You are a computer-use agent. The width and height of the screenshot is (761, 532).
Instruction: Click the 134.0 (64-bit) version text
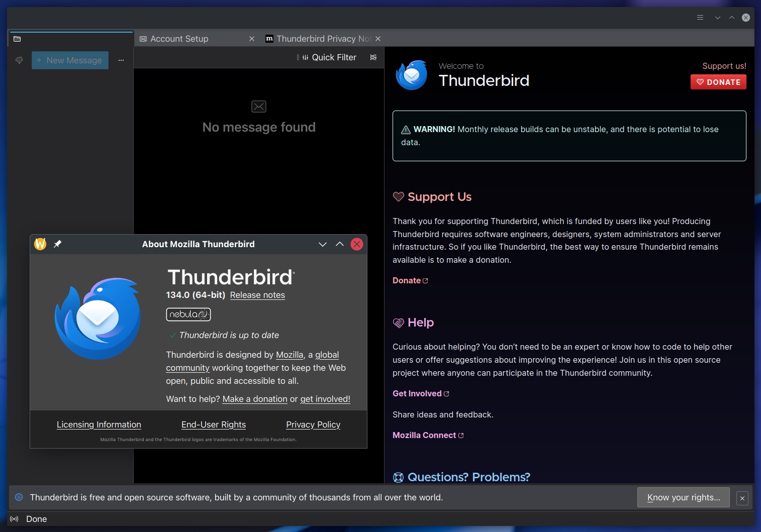pyautogui.click(x=196, y=295)
